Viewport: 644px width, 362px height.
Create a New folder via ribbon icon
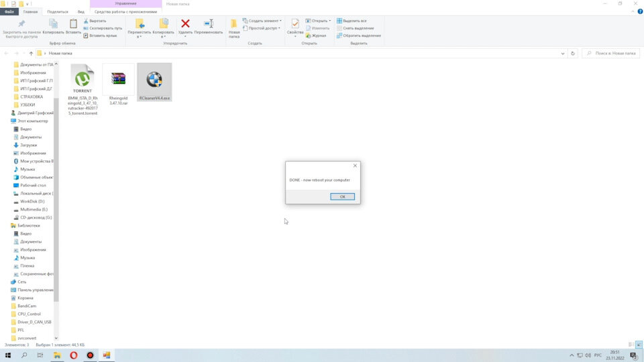coord(234,24)
